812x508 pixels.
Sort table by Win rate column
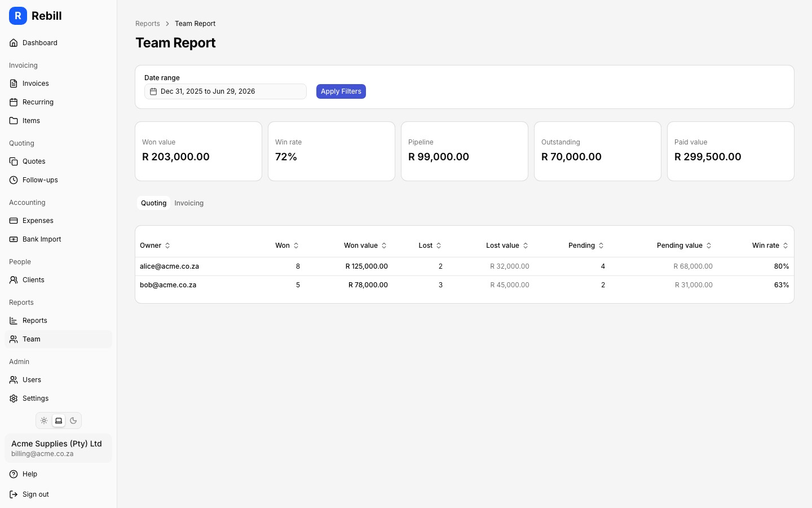770,246
